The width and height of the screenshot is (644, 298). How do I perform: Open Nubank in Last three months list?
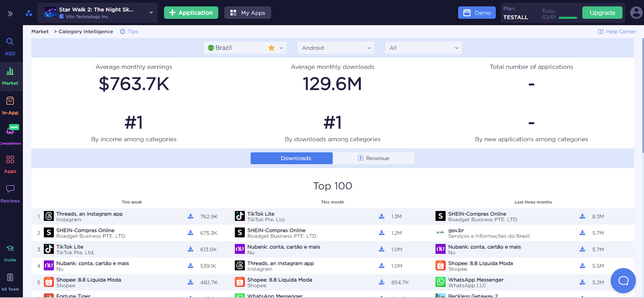pyautogui.click(x=485, y=247)
